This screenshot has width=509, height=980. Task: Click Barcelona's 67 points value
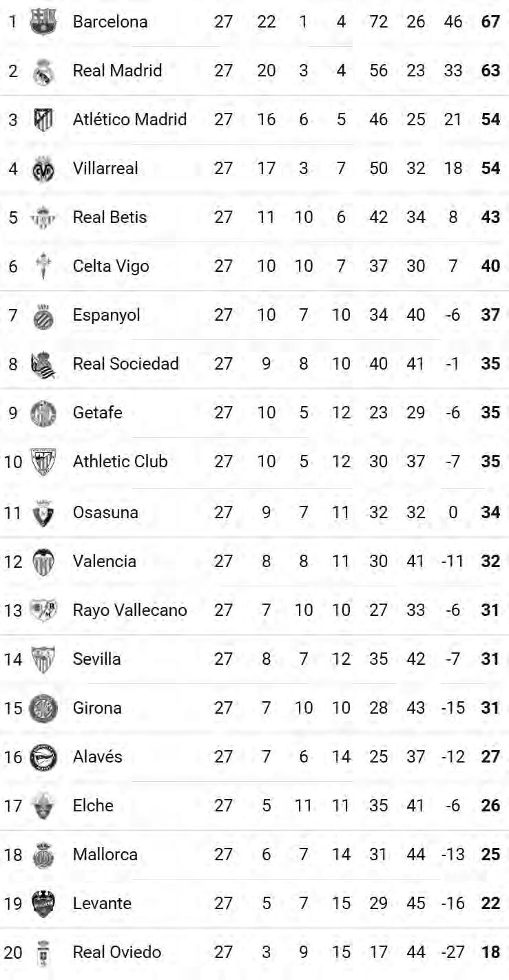(490, 21)
